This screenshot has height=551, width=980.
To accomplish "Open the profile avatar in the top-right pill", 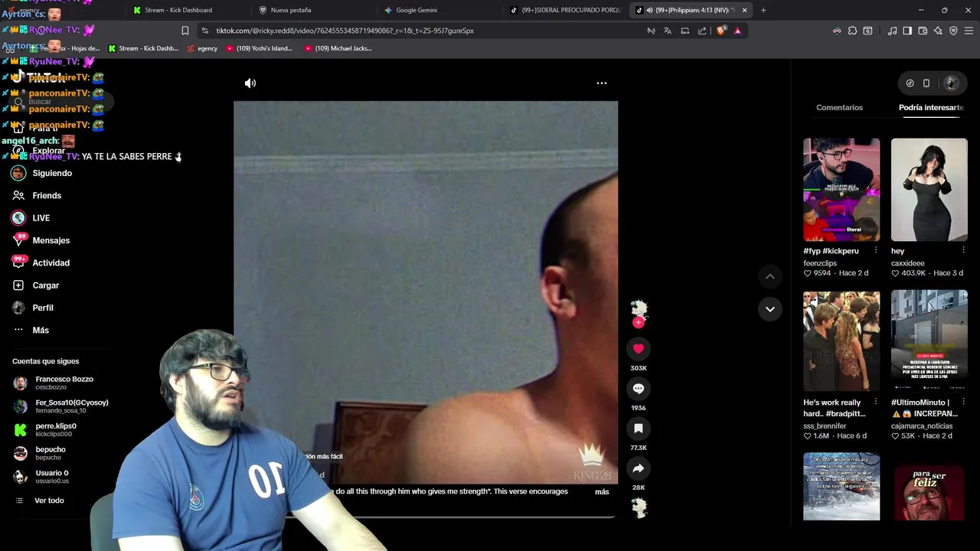I will [952, 83].
